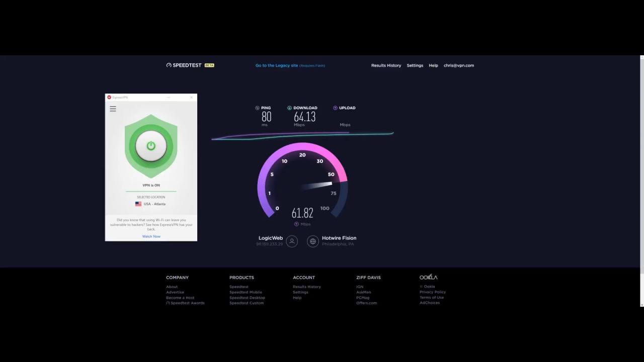Click the ping value 80

[266, 117]
